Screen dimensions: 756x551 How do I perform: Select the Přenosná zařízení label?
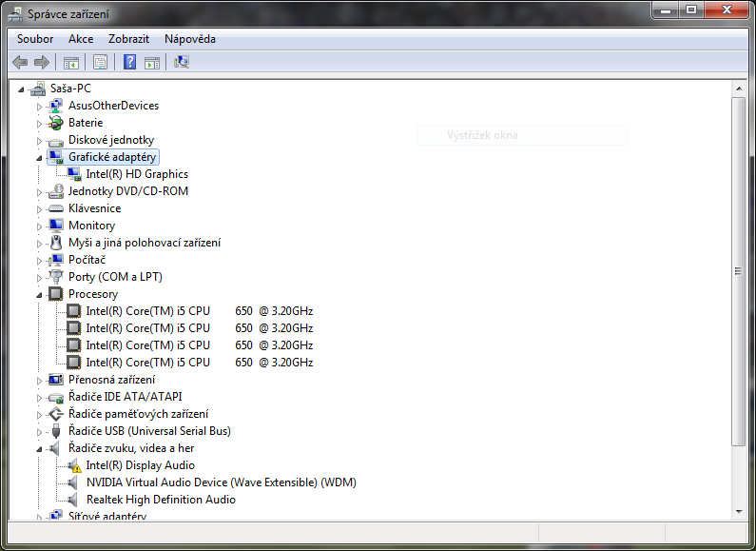tap(112, 380)
